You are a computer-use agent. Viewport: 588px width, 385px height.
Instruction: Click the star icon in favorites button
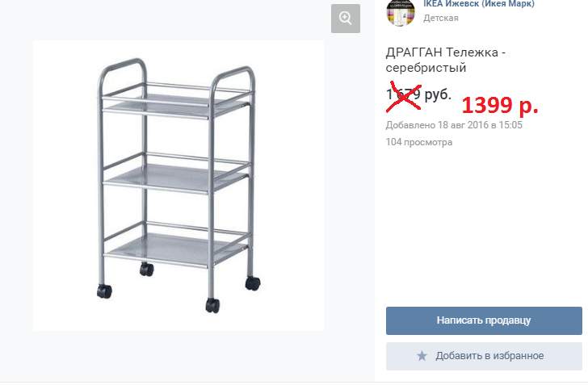click(422, 356)
